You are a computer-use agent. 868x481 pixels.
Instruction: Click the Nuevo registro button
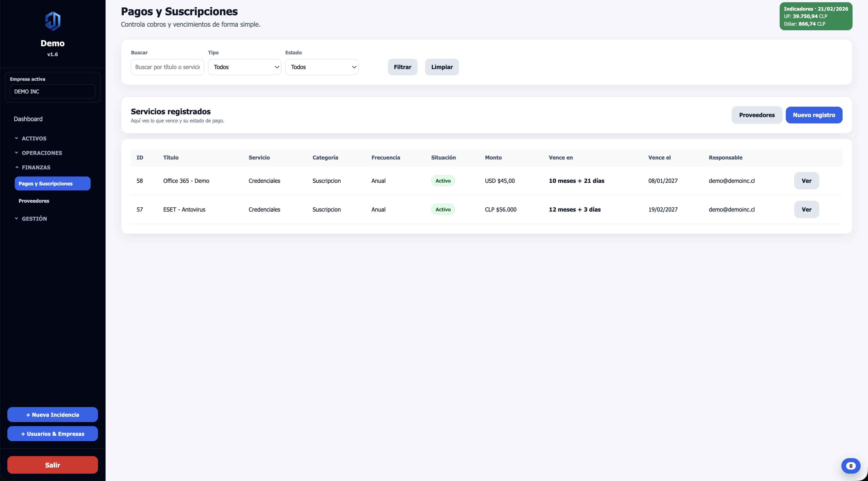point(814,115)
